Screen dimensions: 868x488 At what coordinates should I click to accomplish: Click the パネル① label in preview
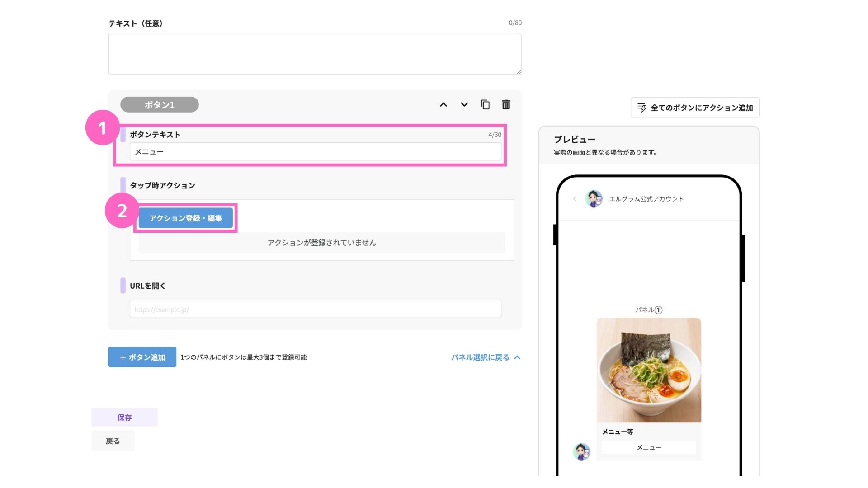649,310
